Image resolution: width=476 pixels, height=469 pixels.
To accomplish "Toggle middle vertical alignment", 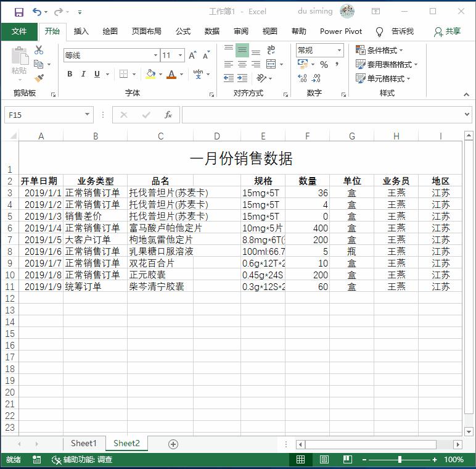I will pyautogui.click(x=242, y=50).
